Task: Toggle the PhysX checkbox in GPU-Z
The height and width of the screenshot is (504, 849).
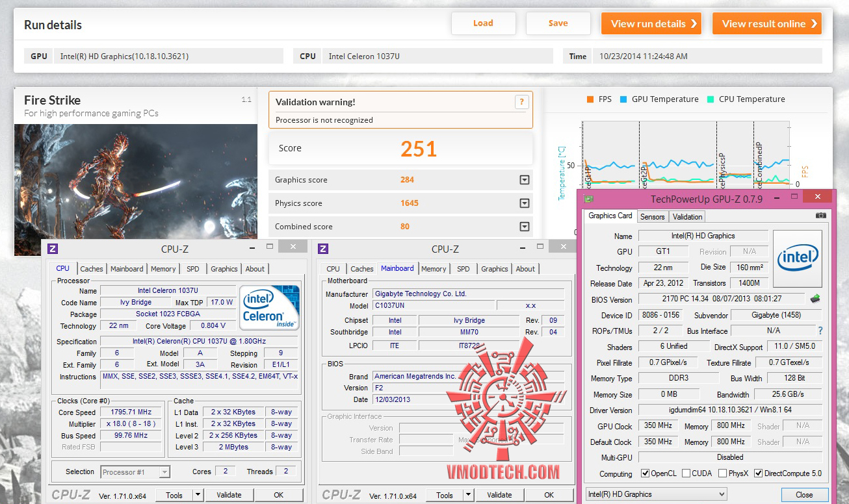Action: click(x=722, y=473)
